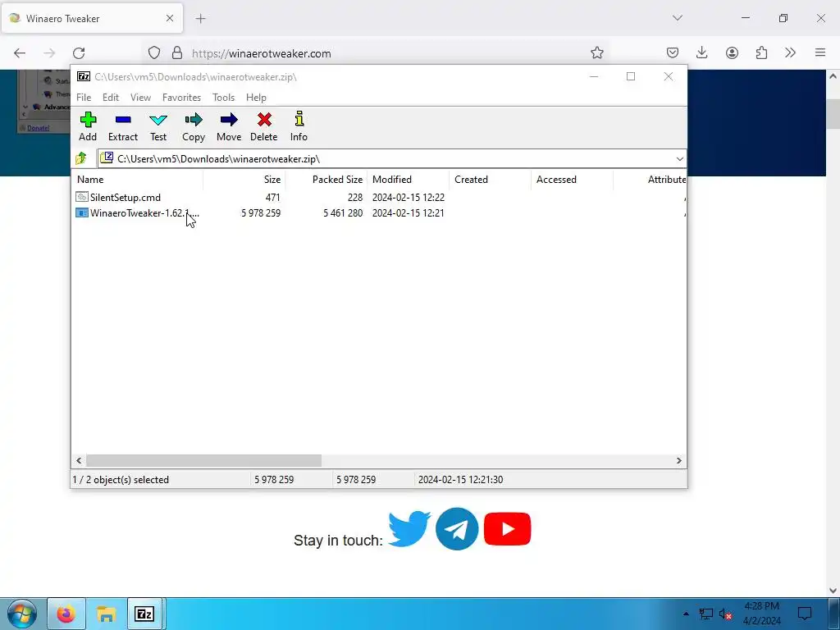Image resolution: width=840 pixels, height=630 pixels.
Task: Open File Explorer from the taskbar
Action: point(106,614)
